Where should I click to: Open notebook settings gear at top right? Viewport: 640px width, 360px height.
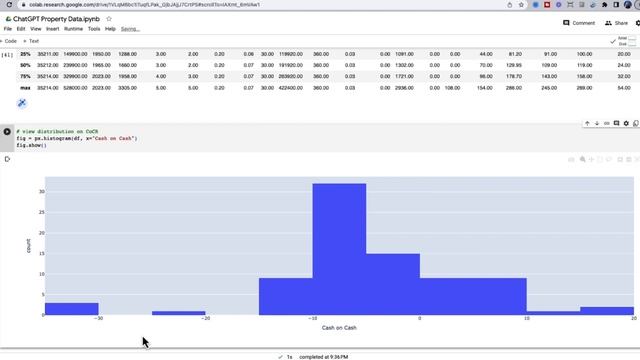click(x=638, y=23)
